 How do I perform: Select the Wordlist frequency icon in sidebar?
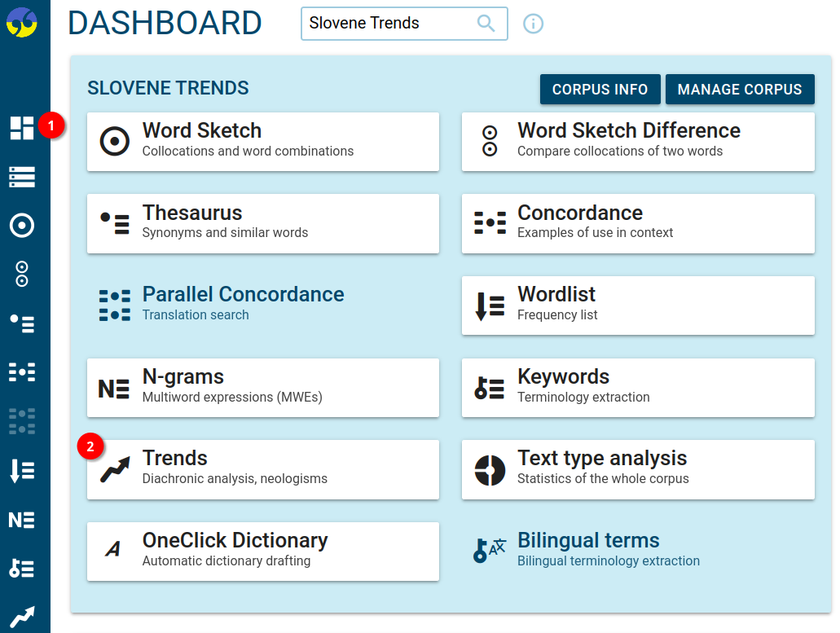23,470
